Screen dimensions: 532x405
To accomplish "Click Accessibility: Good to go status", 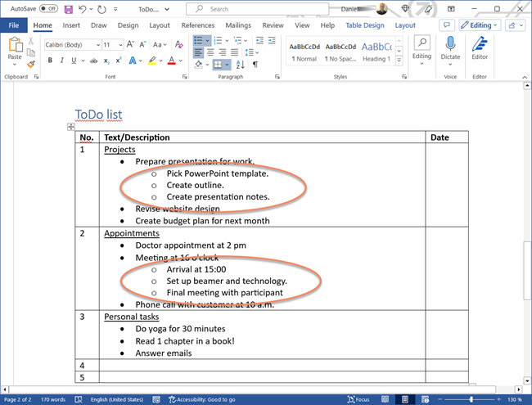I will tap(202, 399).
